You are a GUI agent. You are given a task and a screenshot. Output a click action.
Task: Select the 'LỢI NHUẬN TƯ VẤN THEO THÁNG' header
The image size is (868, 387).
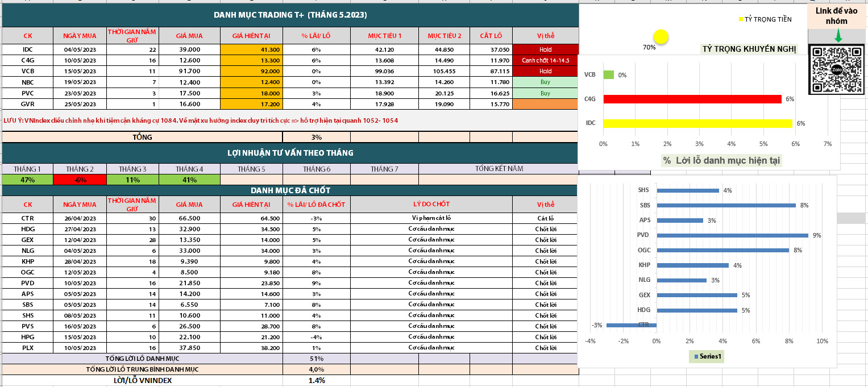point(290,152)
